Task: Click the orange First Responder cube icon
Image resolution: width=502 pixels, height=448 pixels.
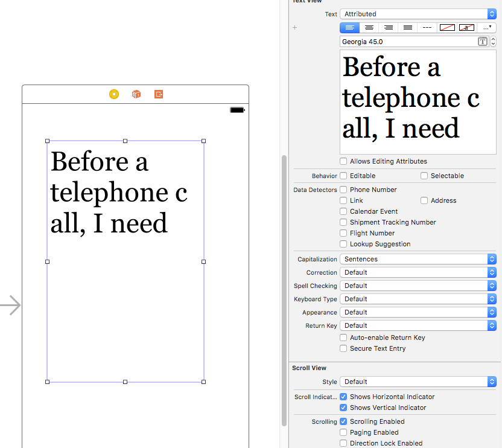Action: click(136, 94)
